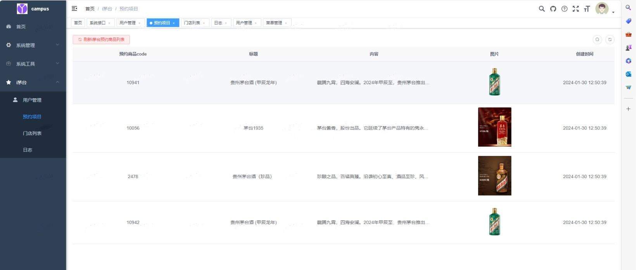
Task: Open the Outlook sidebar icon
Action: click(x=628, y=74)
